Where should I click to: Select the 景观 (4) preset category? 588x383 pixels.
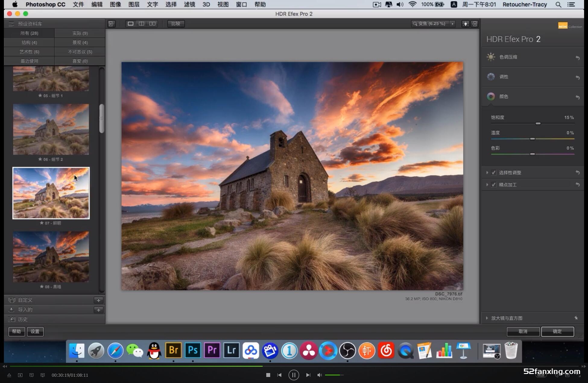tap(80, 43)
